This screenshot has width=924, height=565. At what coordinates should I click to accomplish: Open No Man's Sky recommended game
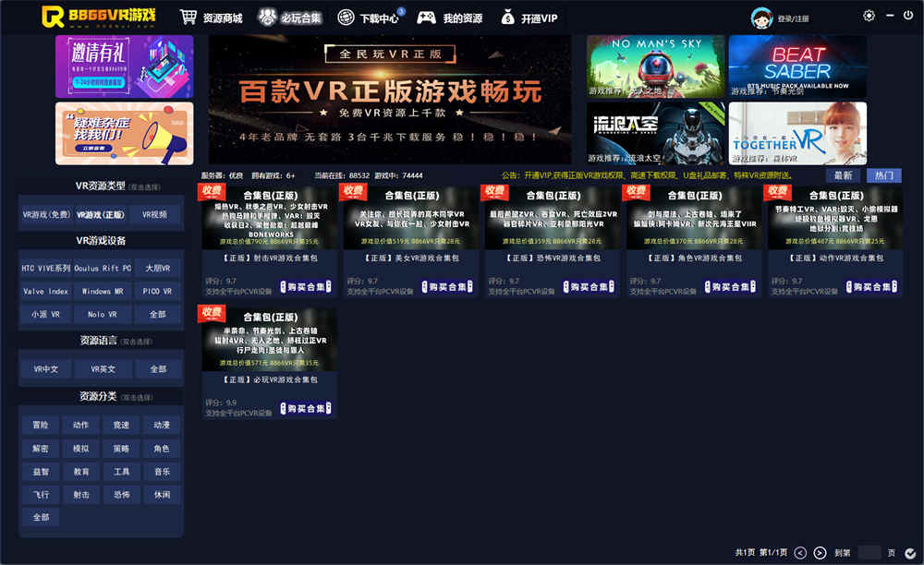tap(656, 66)
